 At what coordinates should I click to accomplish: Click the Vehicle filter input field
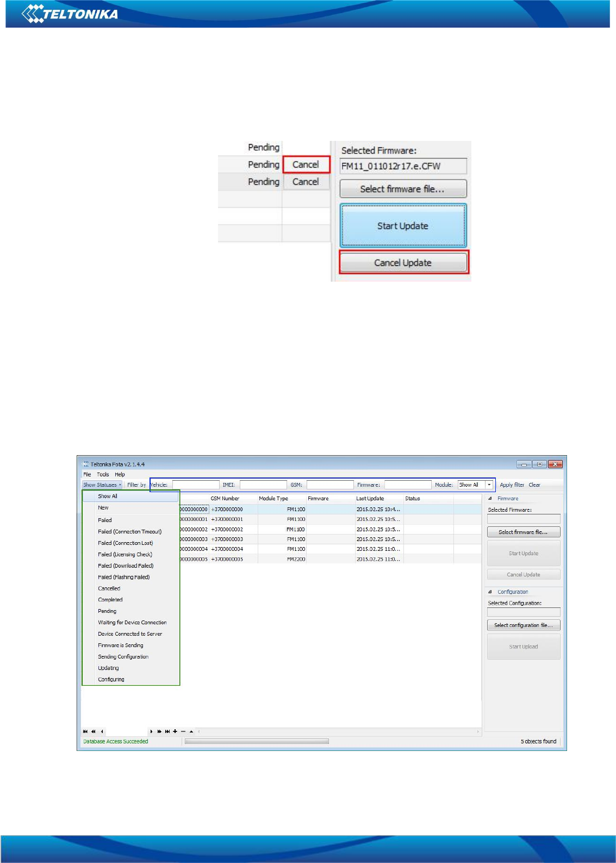point(196,485)
